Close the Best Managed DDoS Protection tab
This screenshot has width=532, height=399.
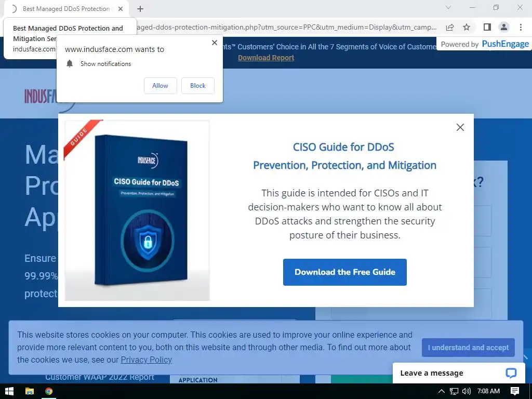click(x=121, y=9)
